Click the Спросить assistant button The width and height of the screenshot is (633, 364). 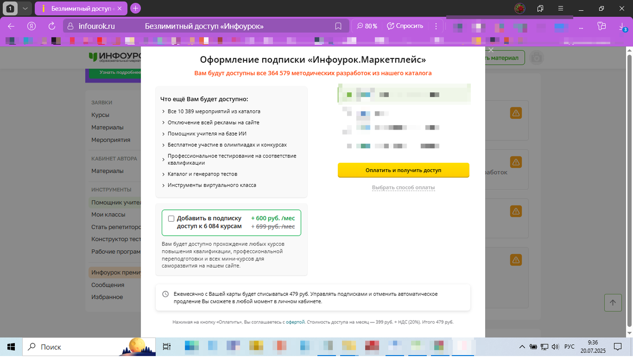pos(405,26)
